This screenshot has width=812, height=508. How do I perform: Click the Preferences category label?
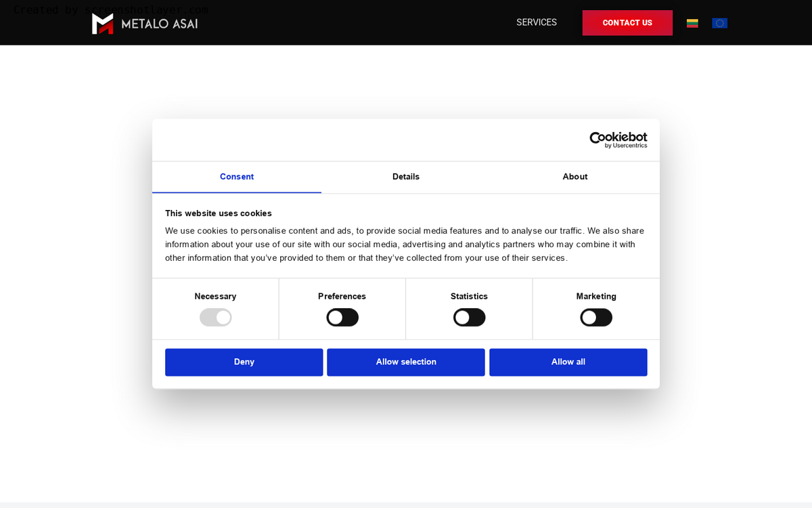(342, 296)
